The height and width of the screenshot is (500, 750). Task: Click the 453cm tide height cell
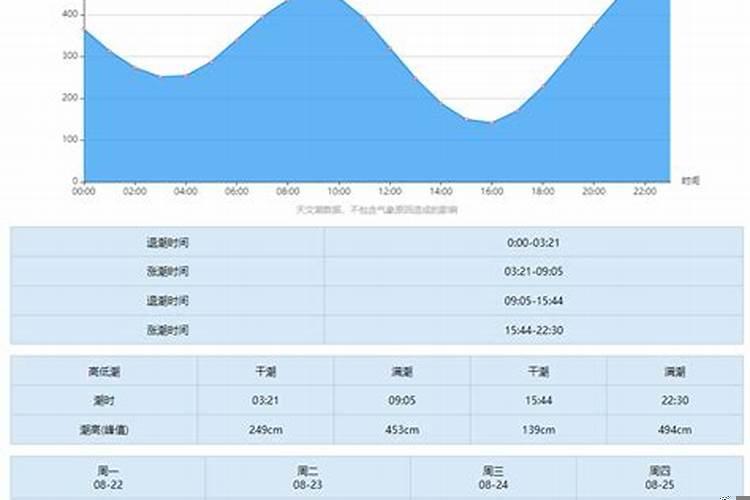(x=402, y=430)
